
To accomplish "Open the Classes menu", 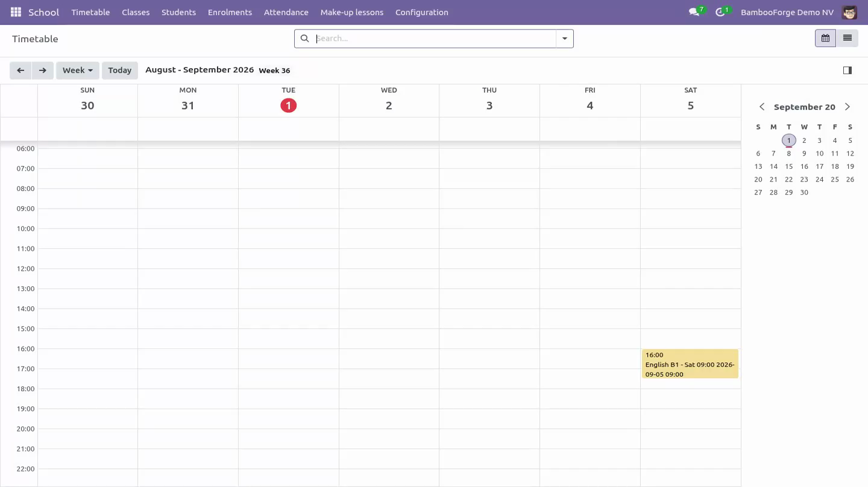I will (x=136, y=12).
